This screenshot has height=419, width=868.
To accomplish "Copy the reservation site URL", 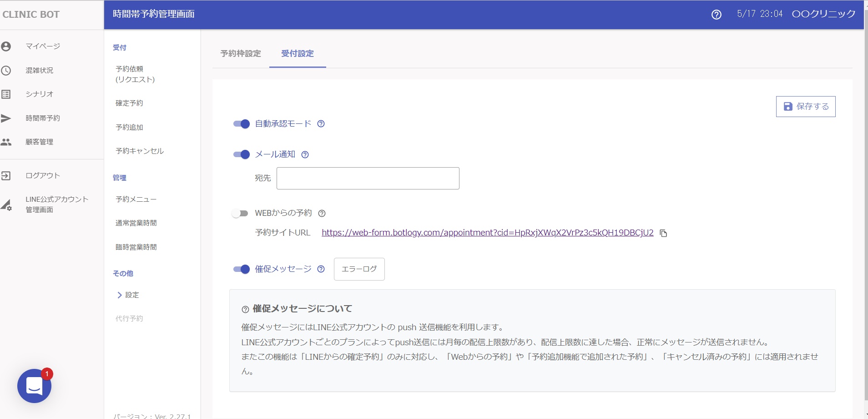I will point(663,233).
